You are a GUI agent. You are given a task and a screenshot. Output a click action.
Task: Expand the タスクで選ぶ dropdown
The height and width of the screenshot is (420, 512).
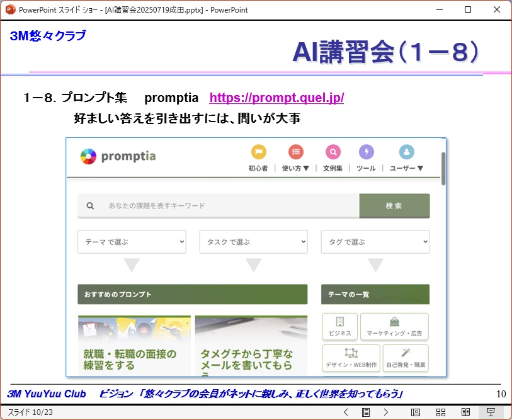253,242
